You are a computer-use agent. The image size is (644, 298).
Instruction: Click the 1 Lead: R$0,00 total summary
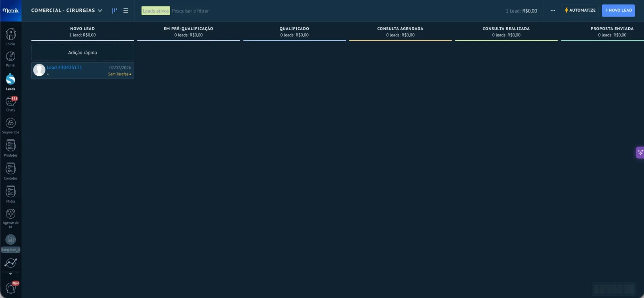tap(521, 11)
